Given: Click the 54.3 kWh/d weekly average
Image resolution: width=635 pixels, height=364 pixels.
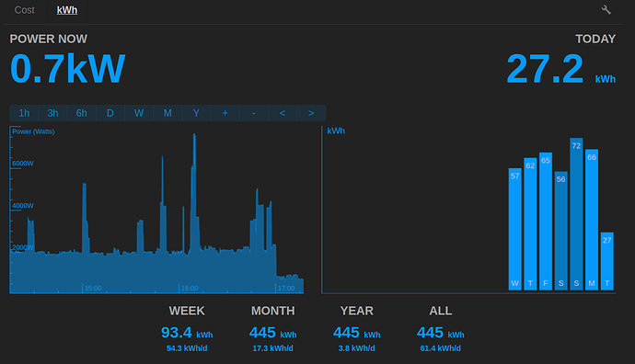Looking at the screenshot, I should pos(187,348).
